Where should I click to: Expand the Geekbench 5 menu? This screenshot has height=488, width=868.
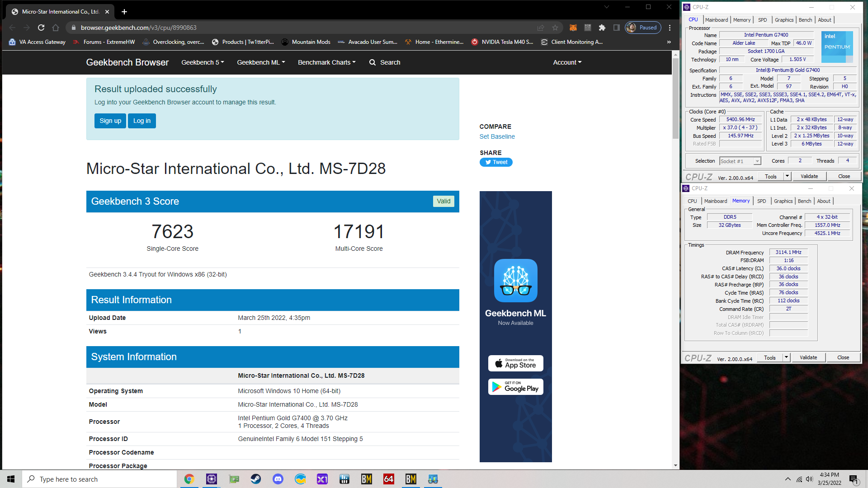pos(203,62)
